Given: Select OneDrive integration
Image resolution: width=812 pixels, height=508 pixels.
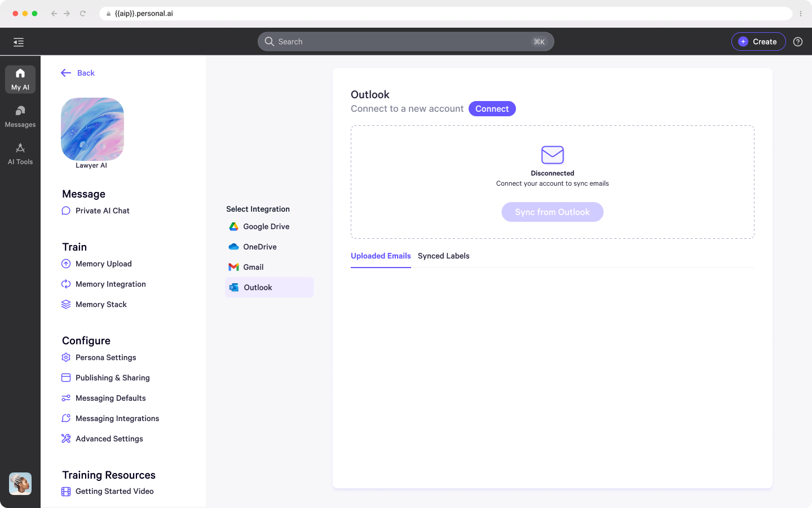Looking at the screenshot, I should click(270, 247).
